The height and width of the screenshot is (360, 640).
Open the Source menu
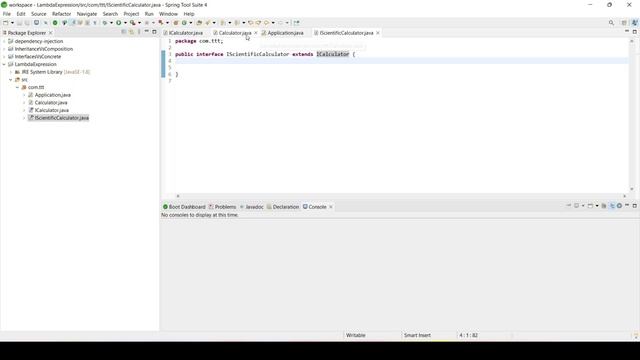click(x=39, y=14)
